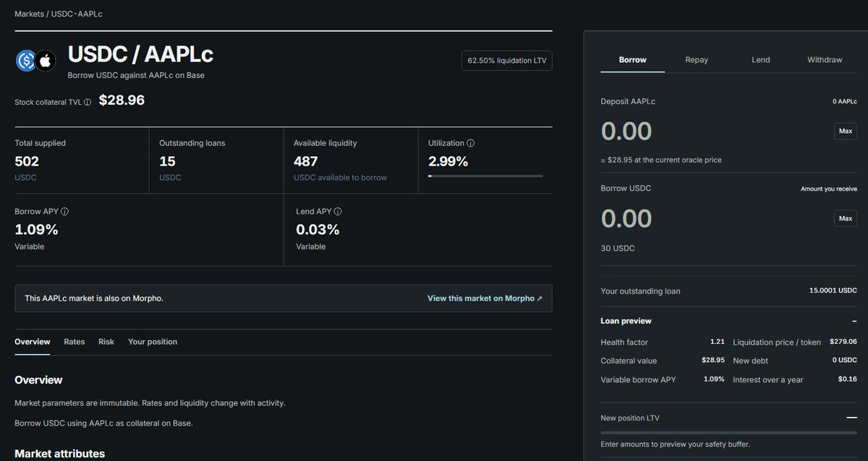Click the Interest over a year $0.16
Screen dimensions: 868x461
click(847, 379)
